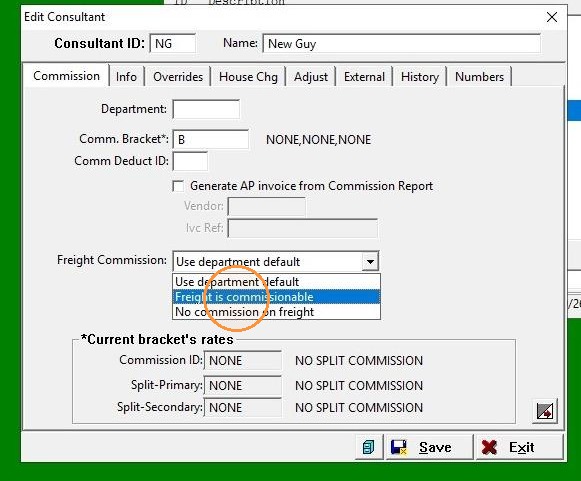Enable Generate AP invoice from Commission Report

point(178,186)
